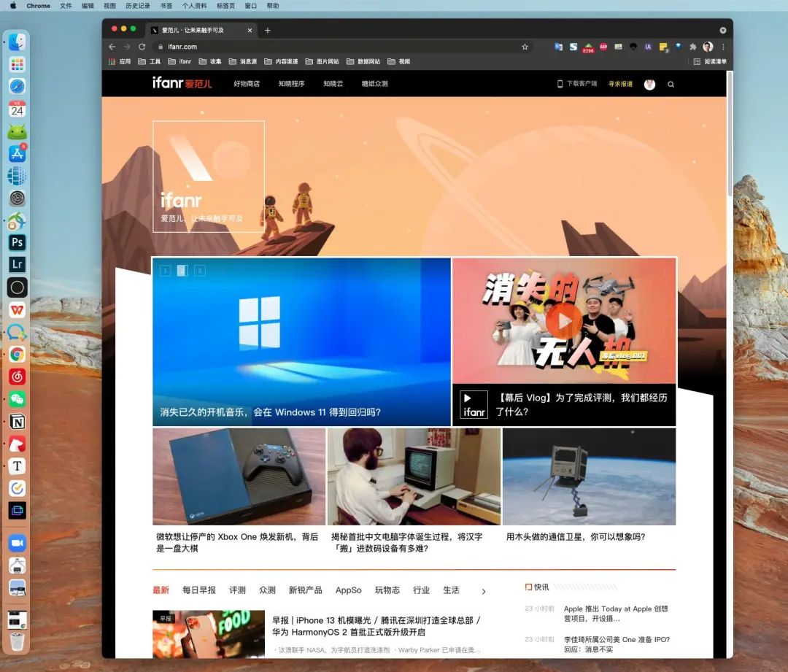Open the Xbox One article thumbnail
Viewport: 788px width, 672px height.
point(239,476)
